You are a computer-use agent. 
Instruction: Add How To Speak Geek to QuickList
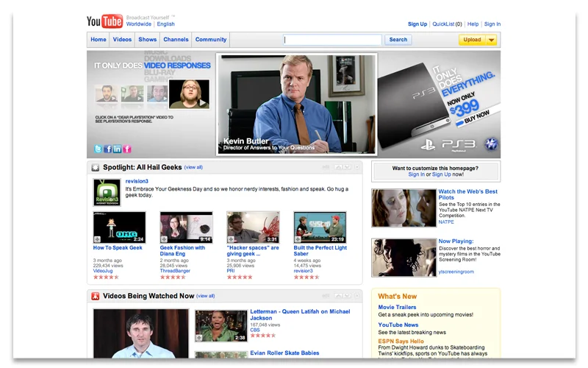click(97, 239)
